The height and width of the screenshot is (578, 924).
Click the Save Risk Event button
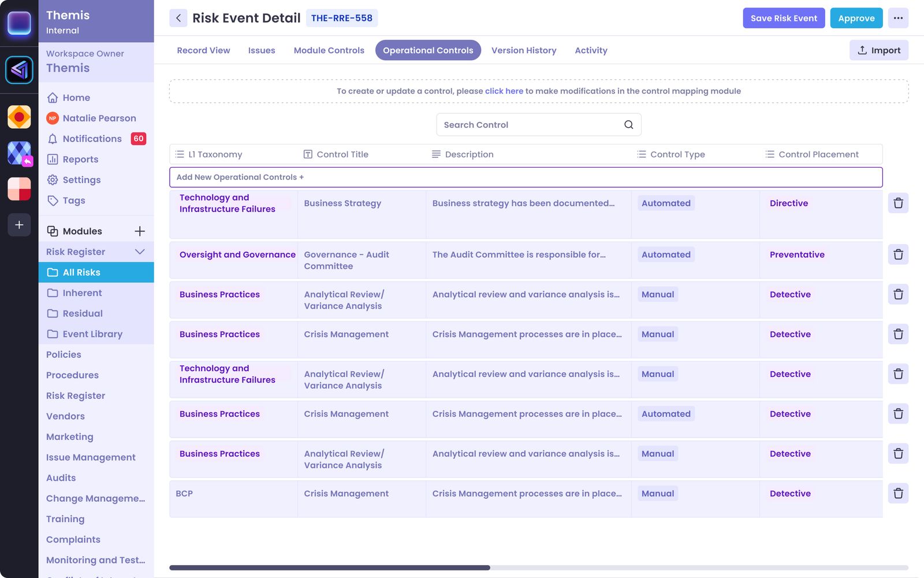[x=784, y=18]
